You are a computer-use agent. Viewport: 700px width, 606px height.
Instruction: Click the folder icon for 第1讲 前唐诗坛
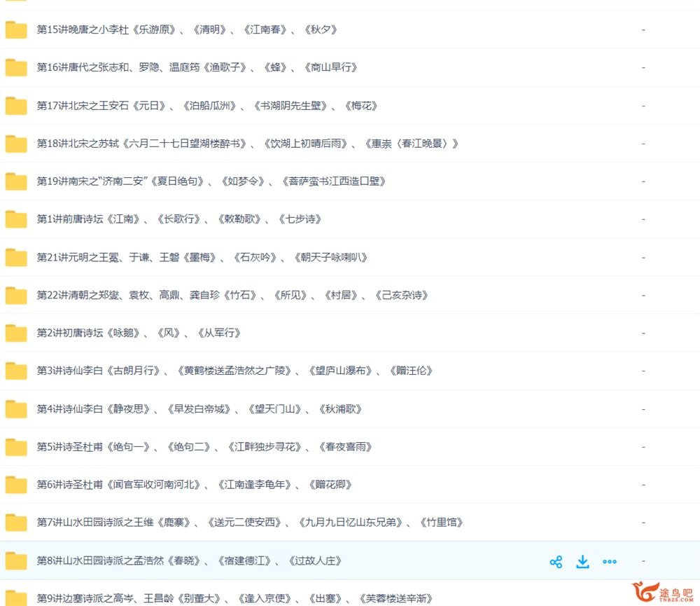point(16,219)
